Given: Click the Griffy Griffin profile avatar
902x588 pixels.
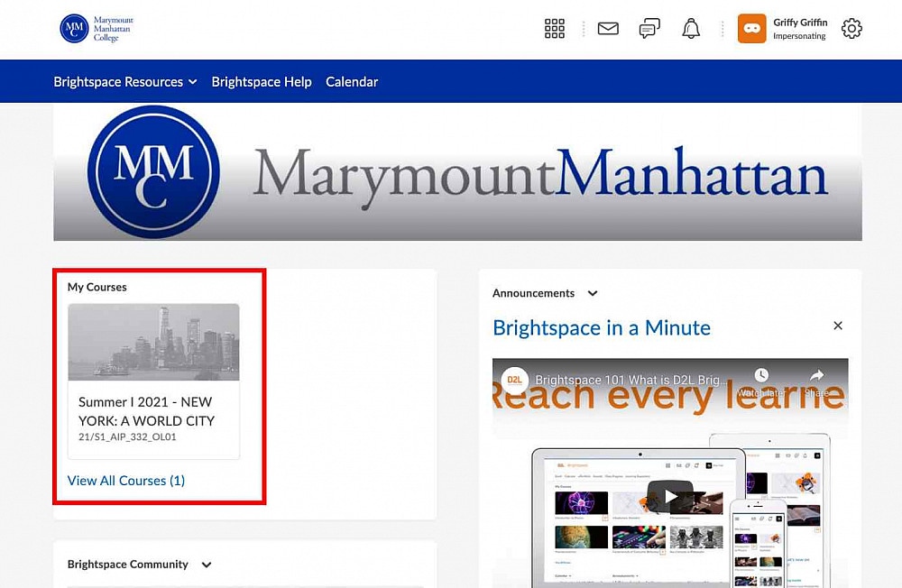Looking at the screenshot, I should click(752, 29).
